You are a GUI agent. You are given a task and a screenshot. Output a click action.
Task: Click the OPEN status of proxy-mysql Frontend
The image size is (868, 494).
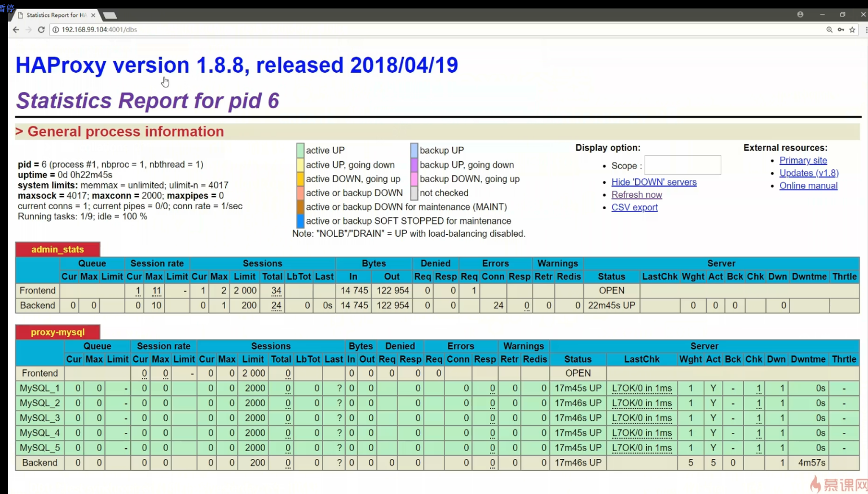[578, 373]
